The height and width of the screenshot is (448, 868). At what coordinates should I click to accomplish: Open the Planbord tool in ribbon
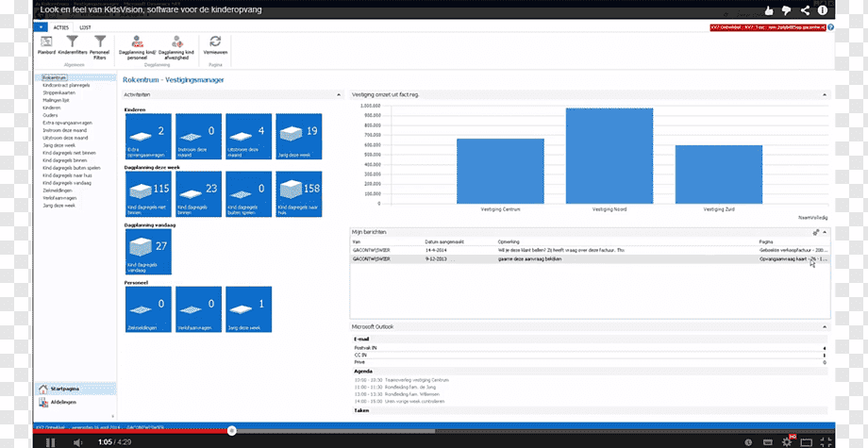click(x=46, y=42)
